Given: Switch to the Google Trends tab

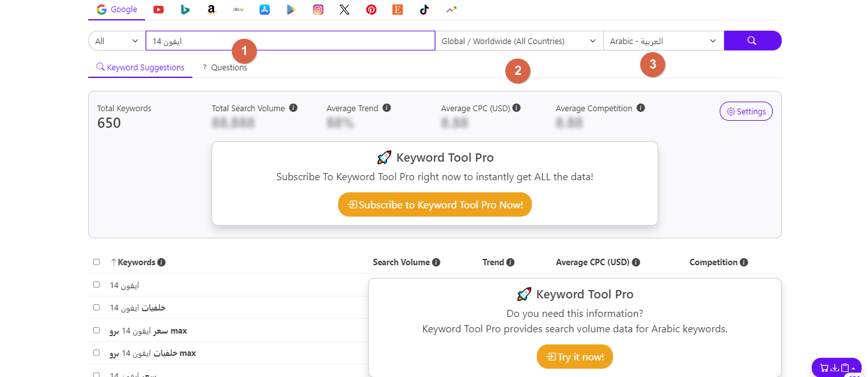Looking at the screenshot, I should [x=451, y=10].
